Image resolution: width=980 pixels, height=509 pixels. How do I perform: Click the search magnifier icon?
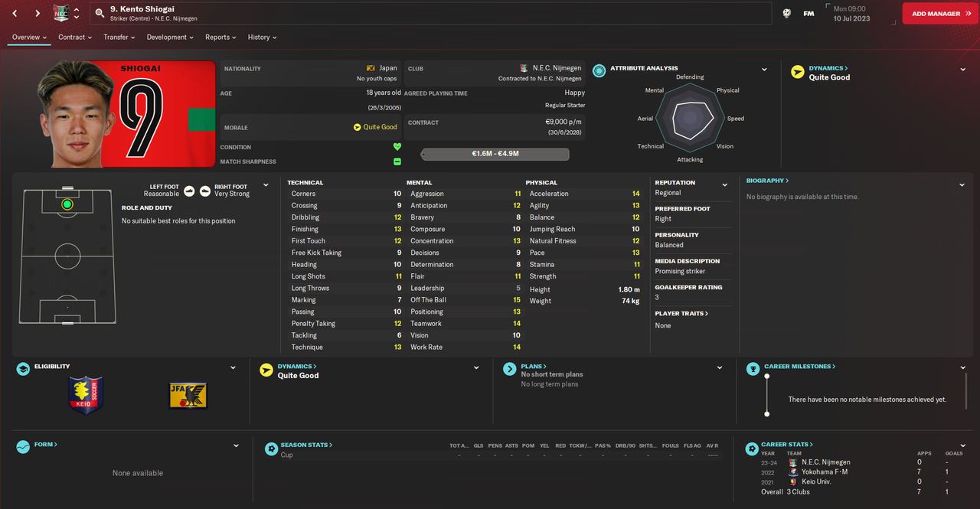tap(100, 13)
